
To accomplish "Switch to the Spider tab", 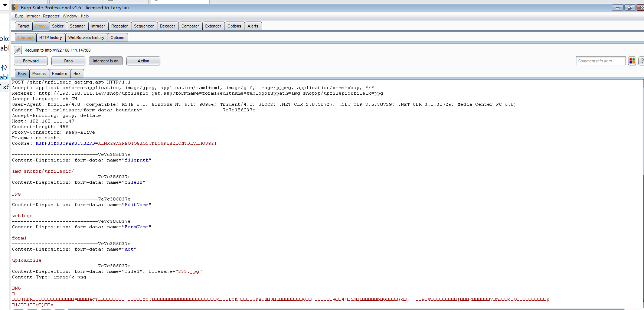I will pos(58,26).
